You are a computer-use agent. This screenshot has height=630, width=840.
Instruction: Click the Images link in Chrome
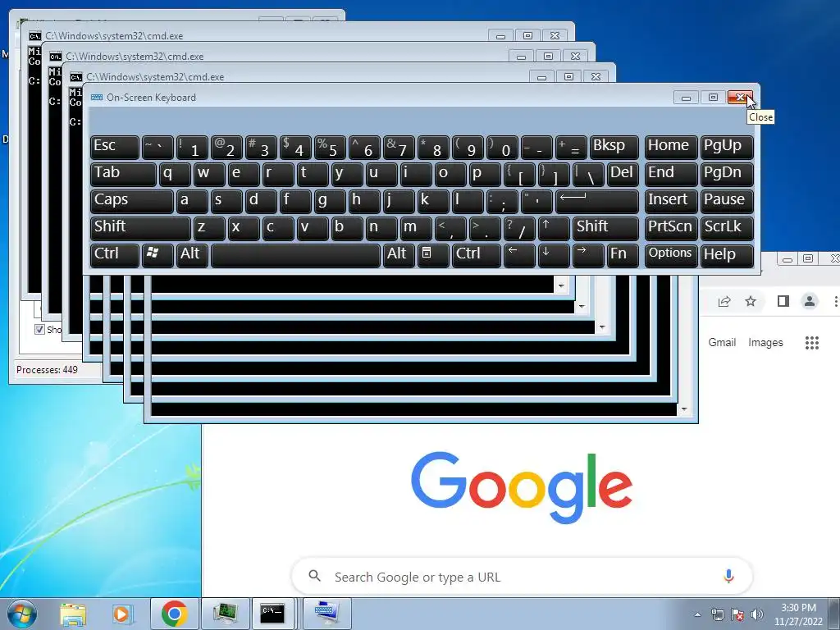pyautogui.click(x=765, y=342)
